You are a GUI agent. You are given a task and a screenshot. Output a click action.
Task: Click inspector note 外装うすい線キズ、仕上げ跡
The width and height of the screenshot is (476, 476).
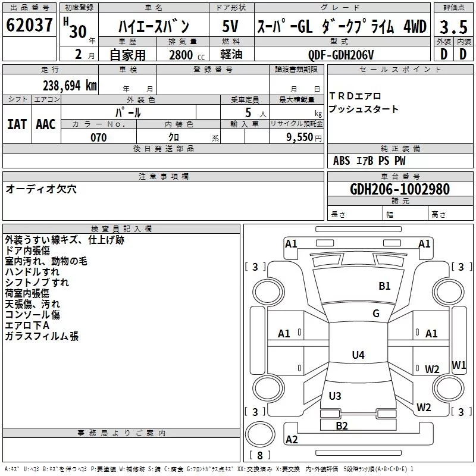coord(65,240)
